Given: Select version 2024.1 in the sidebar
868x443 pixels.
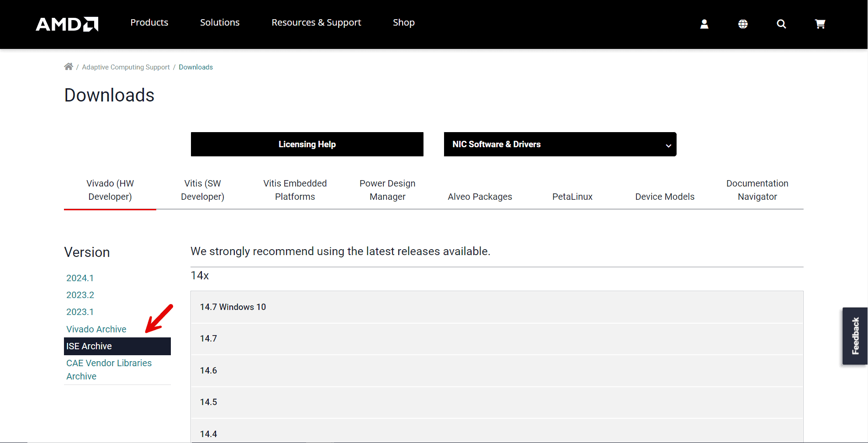Looking at the screenshot, I should pyautogui.click(x=80, y=278).
